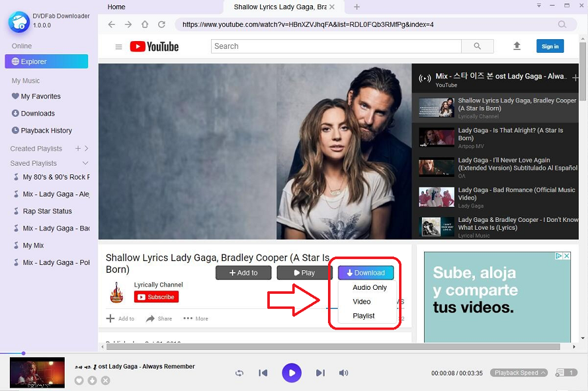The height and width of the screenshot is (391, 588).
Task: Open the YouTube hamburger menu
Action: pos(118,47)
